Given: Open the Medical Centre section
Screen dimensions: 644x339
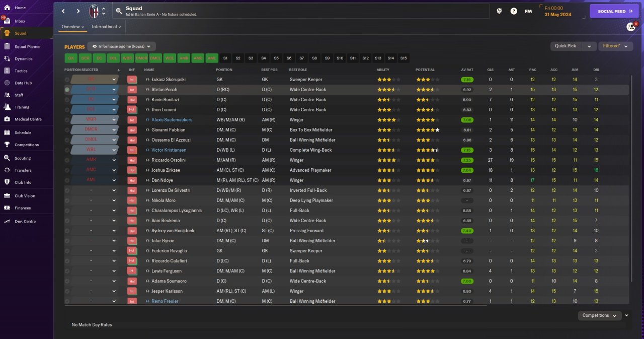Looking at the screenshot, I should pyautogui.click(x=28, y=119).
